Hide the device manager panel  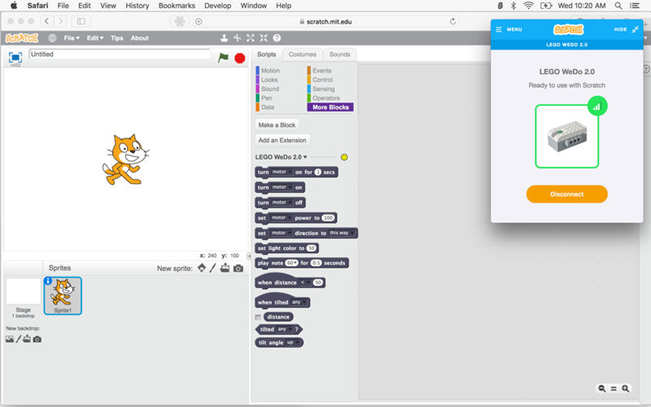[x=626, y=29]
